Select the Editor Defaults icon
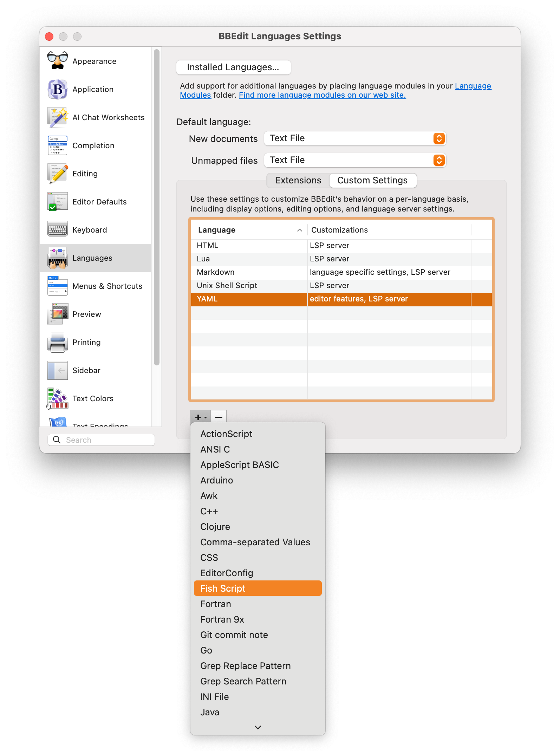Screen dimensions: 560x754 coord(58,202)
